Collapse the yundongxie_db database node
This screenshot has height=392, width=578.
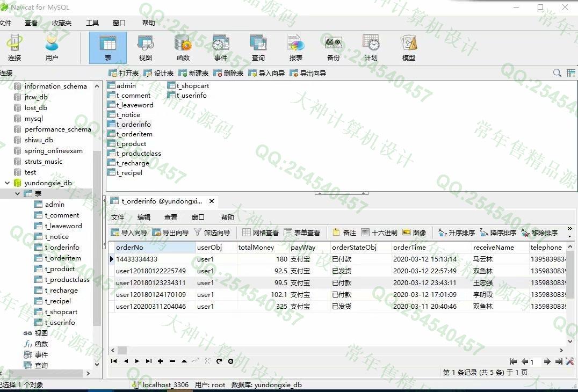click(x=8, y=183)
